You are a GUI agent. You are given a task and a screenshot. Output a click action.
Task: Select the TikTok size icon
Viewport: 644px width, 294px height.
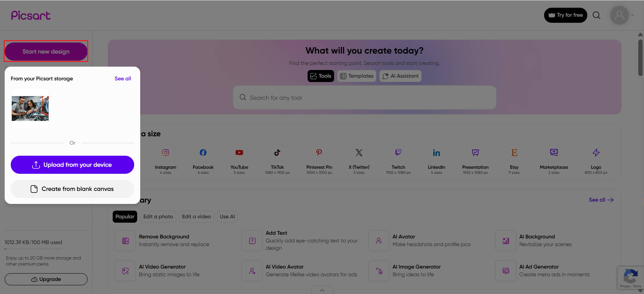point(277,153)
